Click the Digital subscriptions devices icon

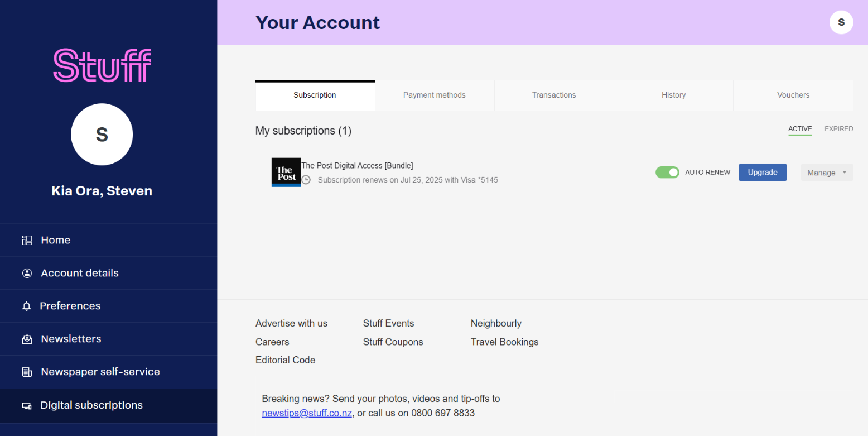coord(27,405)
